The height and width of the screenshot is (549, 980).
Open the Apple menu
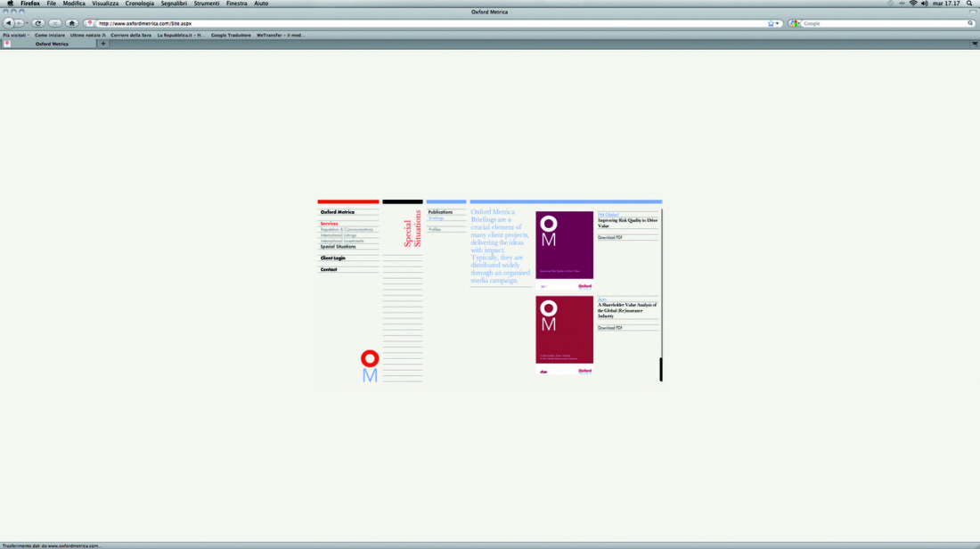coord(10,4)
